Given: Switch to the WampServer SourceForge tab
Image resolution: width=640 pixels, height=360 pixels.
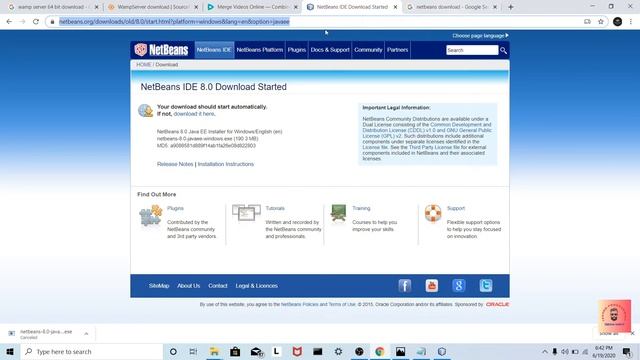Looking at the screenshot, I should click(x=153, y=7).
